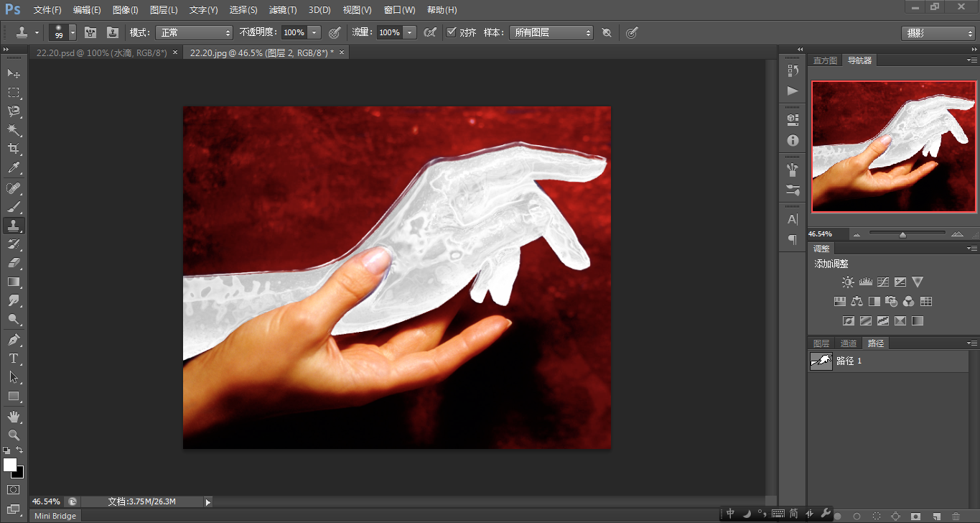Select the Crop tool

(14, 149)
